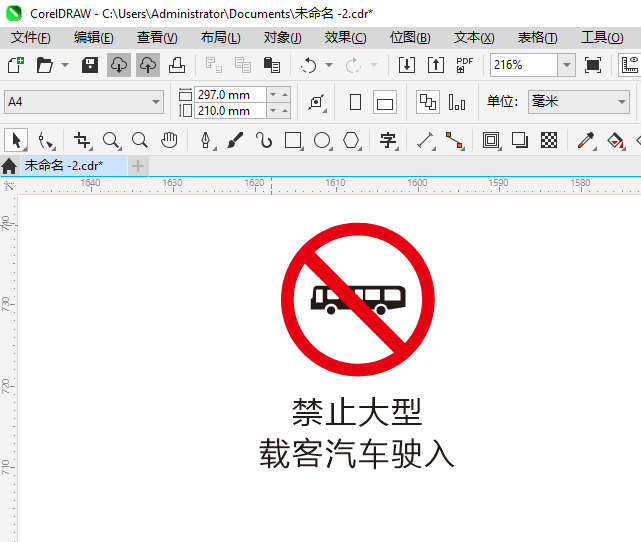Select the Pan hand tool

pos(169,140)
